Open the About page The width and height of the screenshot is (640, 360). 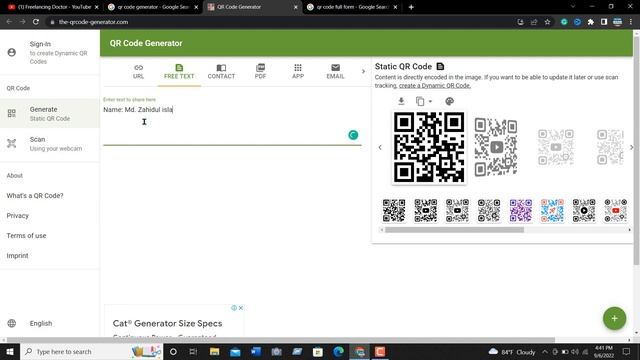(15, 176)
